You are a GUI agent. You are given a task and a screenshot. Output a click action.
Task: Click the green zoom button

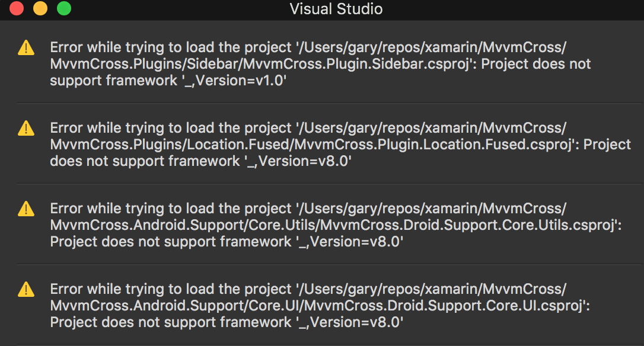tap(63, 9)
